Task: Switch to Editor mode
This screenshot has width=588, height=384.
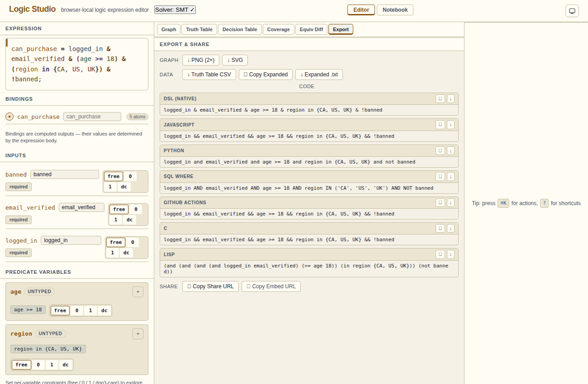Action: (361, 9)
